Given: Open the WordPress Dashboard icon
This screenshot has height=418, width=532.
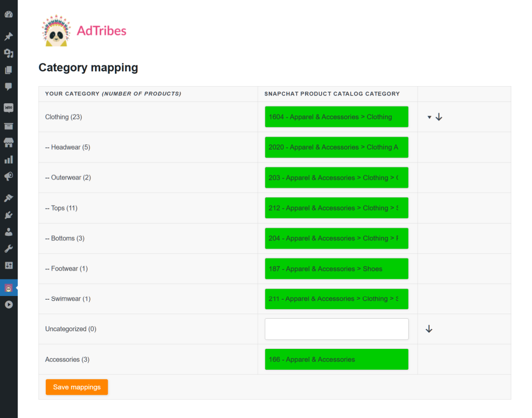Looking at the screenshot, I should point(8,14).
